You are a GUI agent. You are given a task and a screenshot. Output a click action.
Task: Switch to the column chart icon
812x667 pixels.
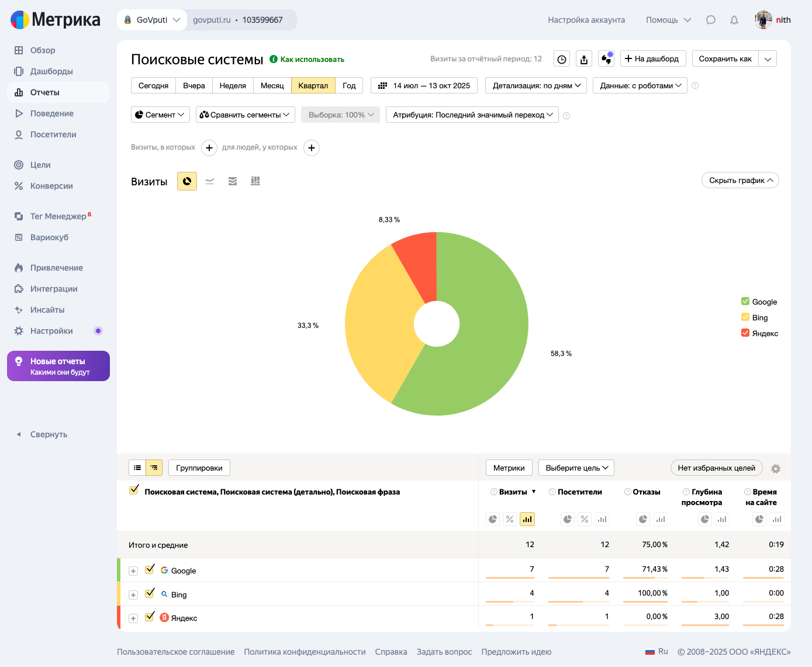(x=255, y=181)
